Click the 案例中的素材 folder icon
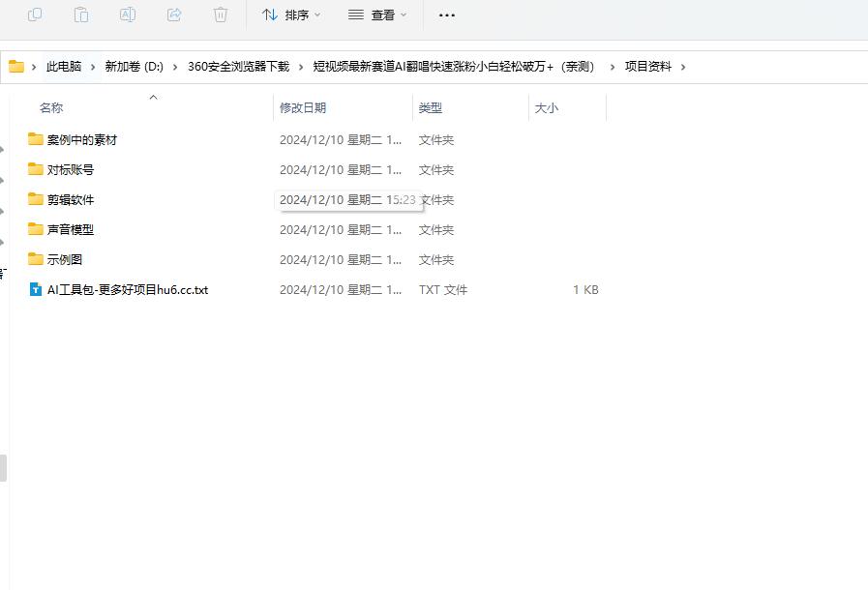Screen dimensions: 868x590 click(x=36, y=139)
